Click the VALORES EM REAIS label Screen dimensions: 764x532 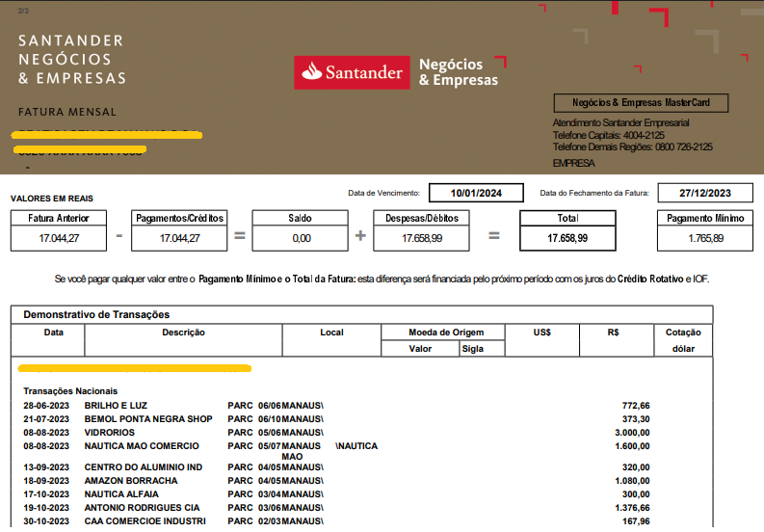52,199
